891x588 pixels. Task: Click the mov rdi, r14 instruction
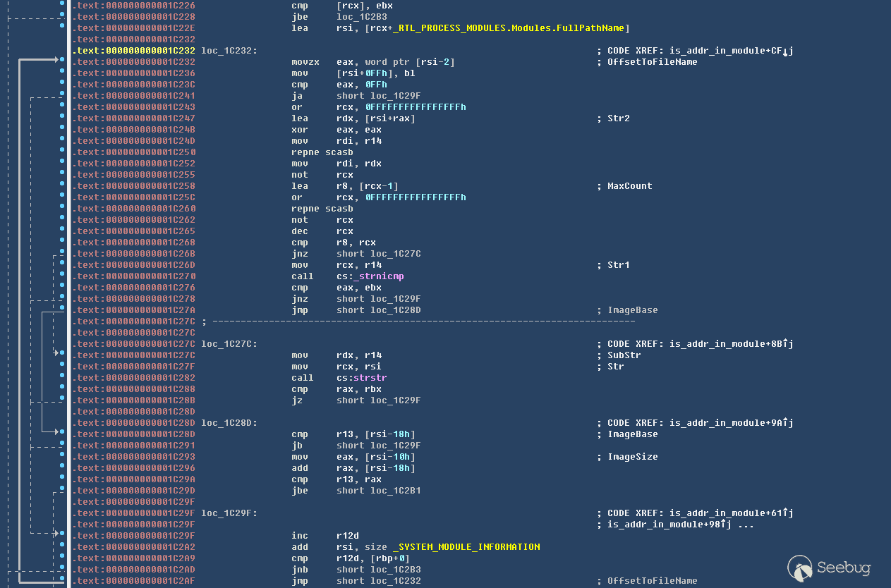(337, 141)
